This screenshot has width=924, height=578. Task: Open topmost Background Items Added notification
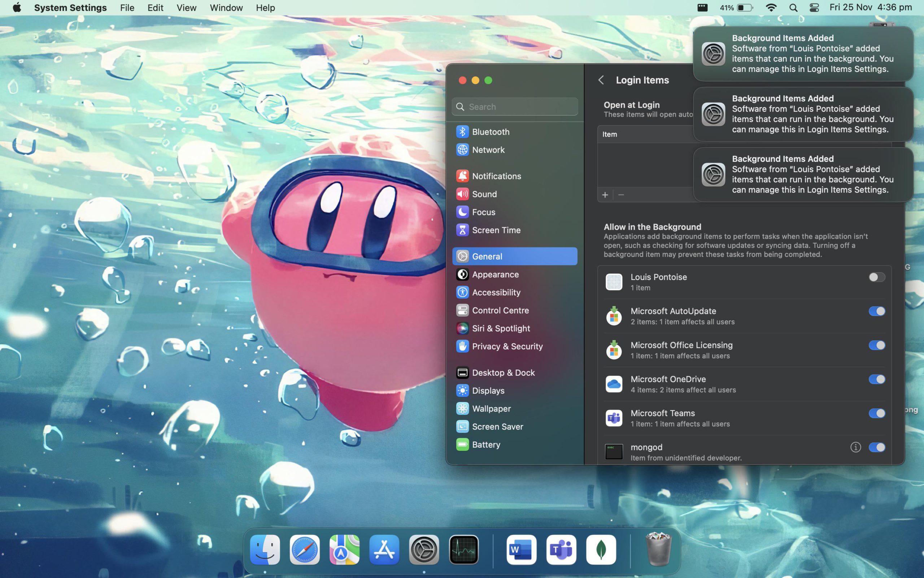[x=803, y=53]
